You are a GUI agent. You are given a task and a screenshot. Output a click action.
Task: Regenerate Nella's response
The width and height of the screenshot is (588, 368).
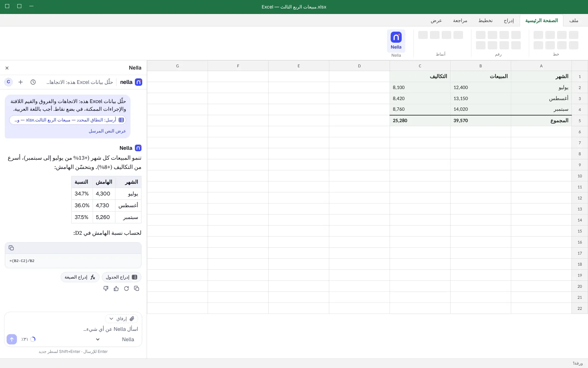(126, 289)
